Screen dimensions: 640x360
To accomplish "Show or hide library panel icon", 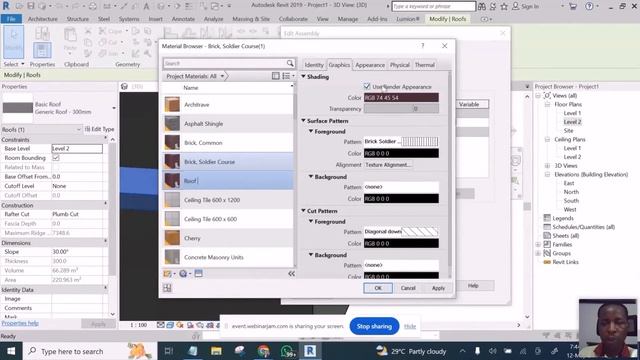I will [276, 76].
